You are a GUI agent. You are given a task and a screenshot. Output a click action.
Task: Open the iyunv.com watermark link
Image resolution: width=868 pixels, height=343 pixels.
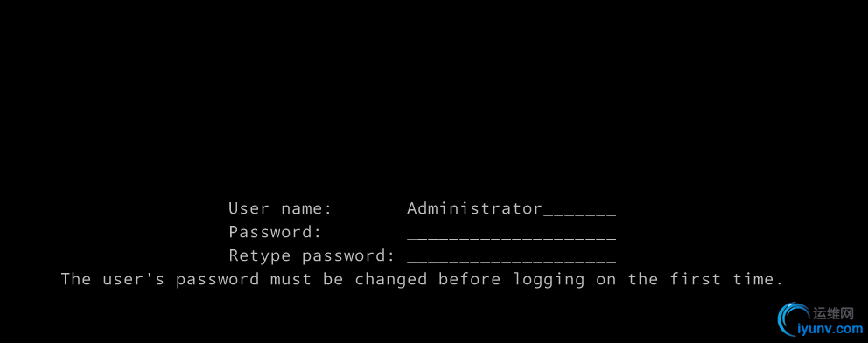click(829, 330)
